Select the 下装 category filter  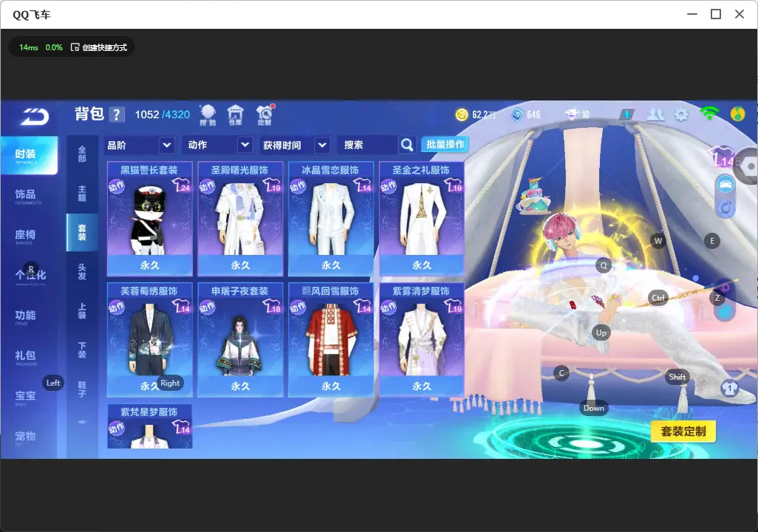click(x=82, y=350)
